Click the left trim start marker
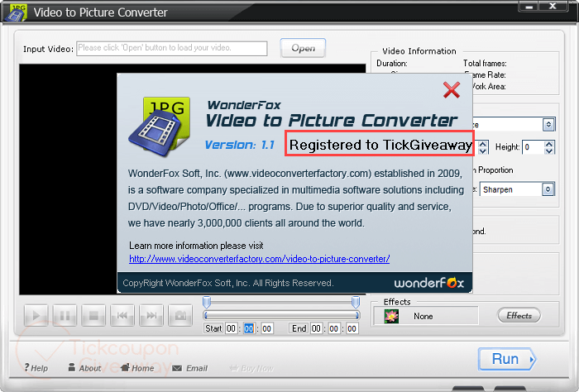Image resolution: width=579 pixels, height=392 pixels. point(207,303)
